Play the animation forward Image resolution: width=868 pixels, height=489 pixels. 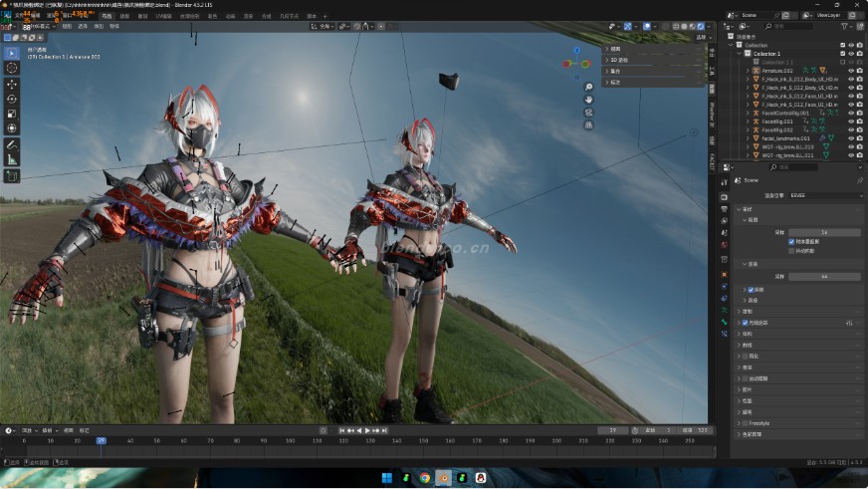tap(367, 430)
